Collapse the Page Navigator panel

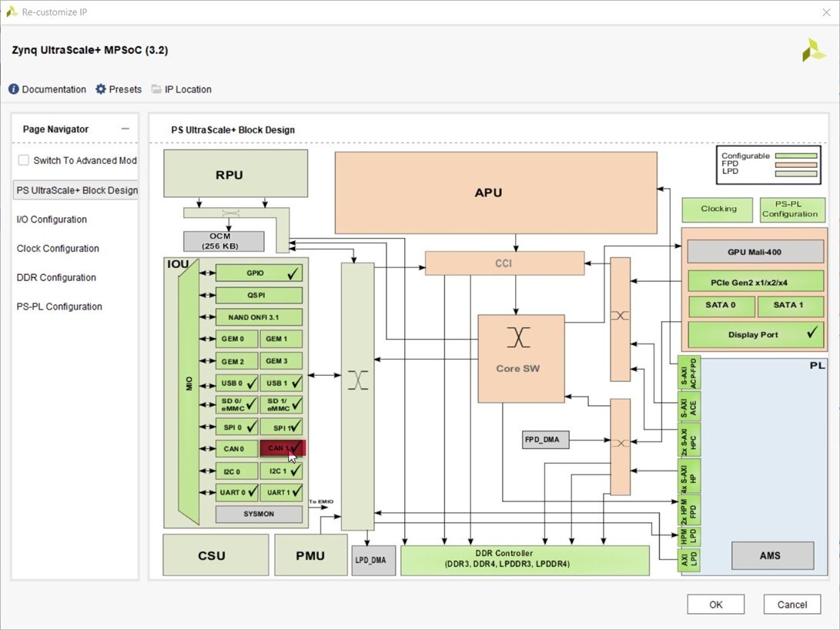pyautogui.click(x=125, y=129)
